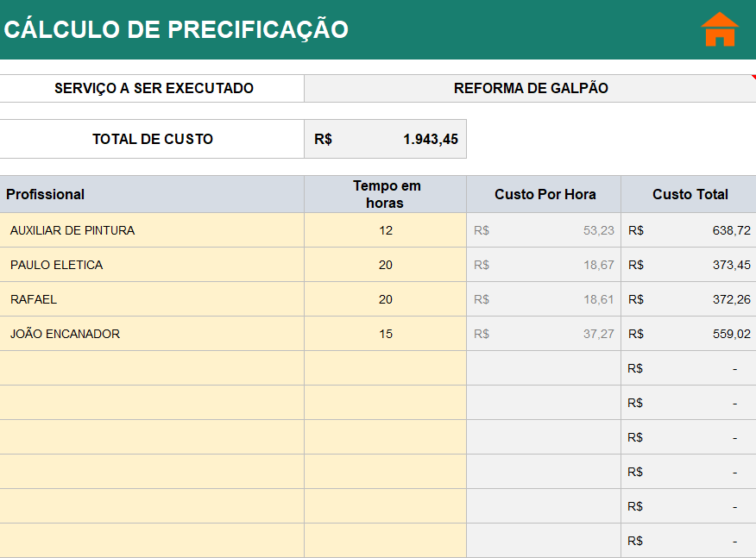Select the REFORMA DE GALPÃO service cell
Screen dimensions: 756x558
click(x=530, y=88)
